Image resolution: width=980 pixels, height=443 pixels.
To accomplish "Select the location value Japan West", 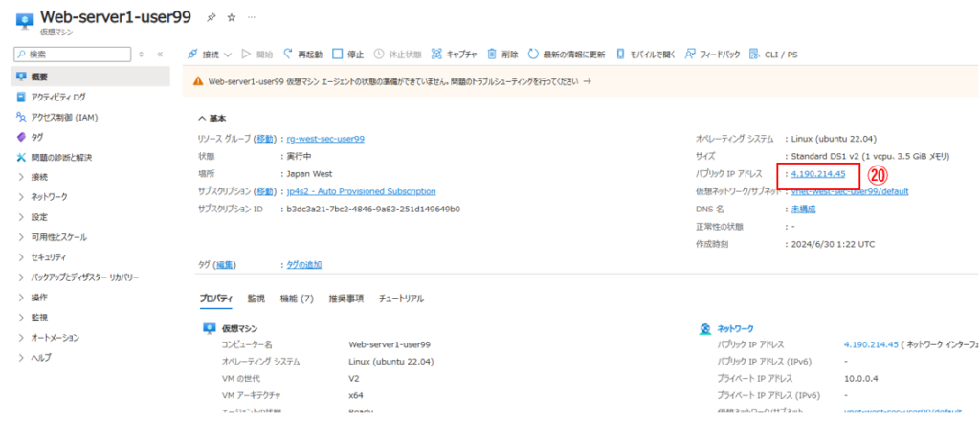I will click(309, 174).
